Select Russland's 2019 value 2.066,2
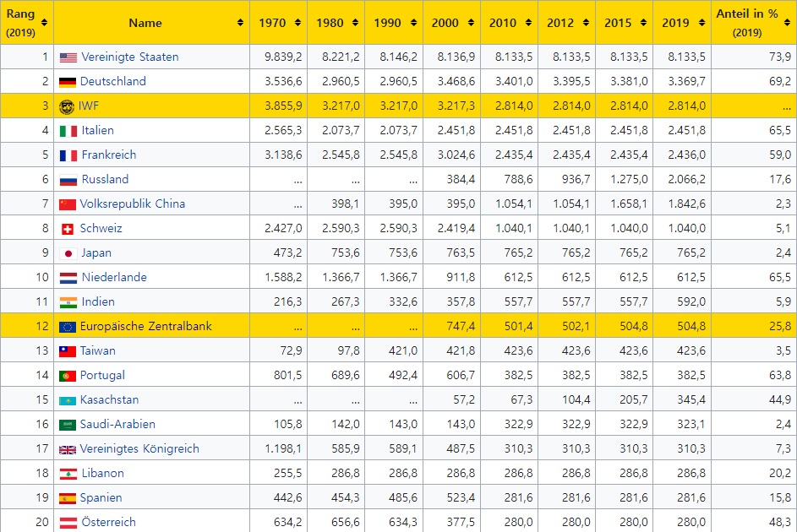 (686, 179)
